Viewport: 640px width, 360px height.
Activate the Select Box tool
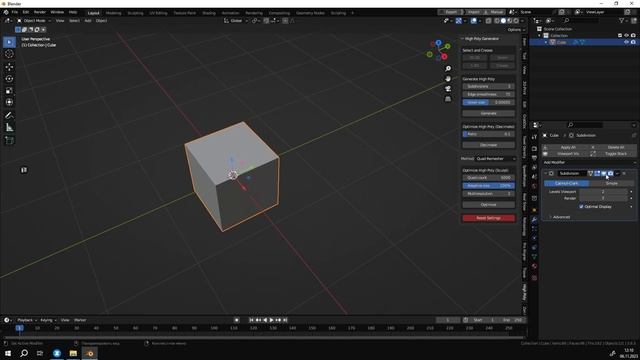[9, 42]
